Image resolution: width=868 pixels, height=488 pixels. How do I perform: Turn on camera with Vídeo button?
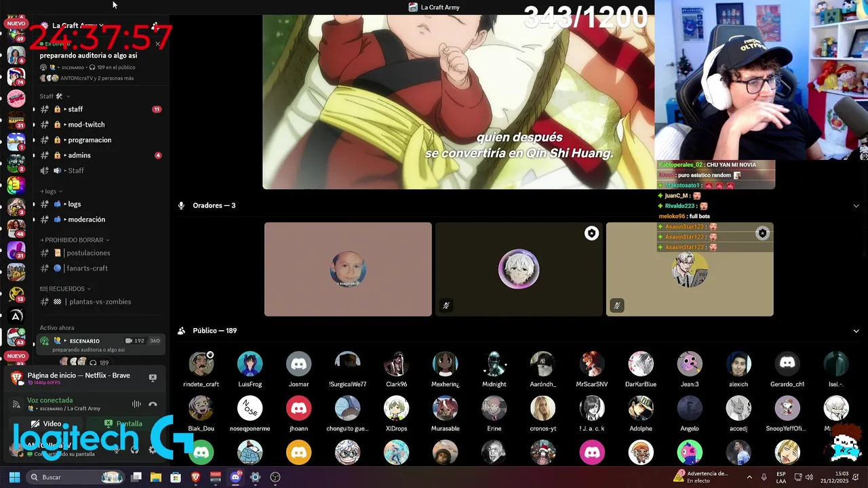click(x=46, y=424)
